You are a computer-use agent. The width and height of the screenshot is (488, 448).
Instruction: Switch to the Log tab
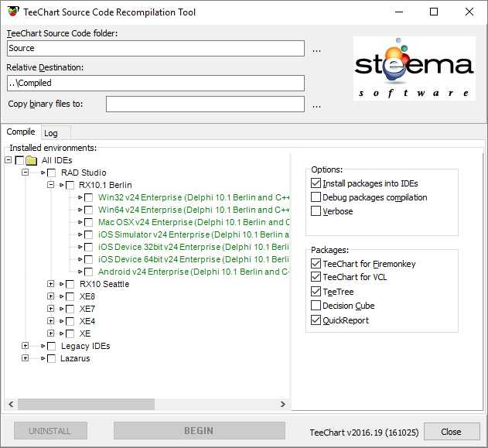pyautogui.click(x=56, y=133)
